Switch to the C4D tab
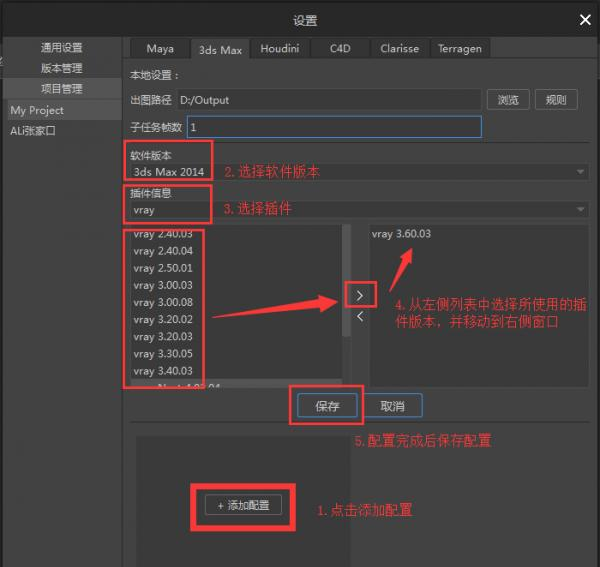The height and width of the screenshot is (567, 600). click(340, 49)
